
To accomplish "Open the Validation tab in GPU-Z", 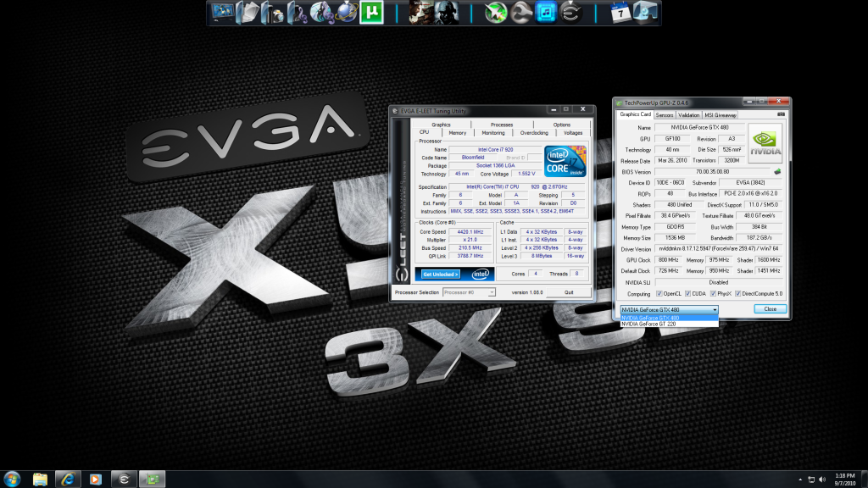I will click(688, 115).
